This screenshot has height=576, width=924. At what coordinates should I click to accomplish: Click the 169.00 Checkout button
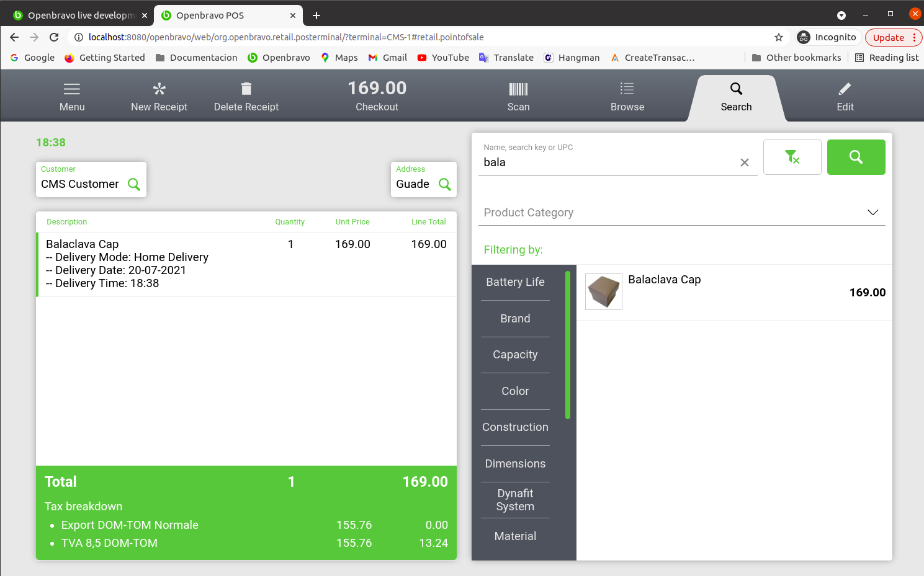click(377, 97)
